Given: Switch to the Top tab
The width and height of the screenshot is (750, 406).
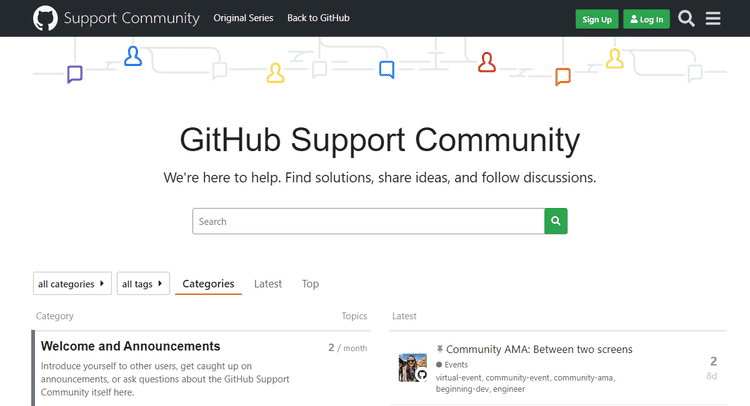Looking at the screenshot, I should pos(310,284).
